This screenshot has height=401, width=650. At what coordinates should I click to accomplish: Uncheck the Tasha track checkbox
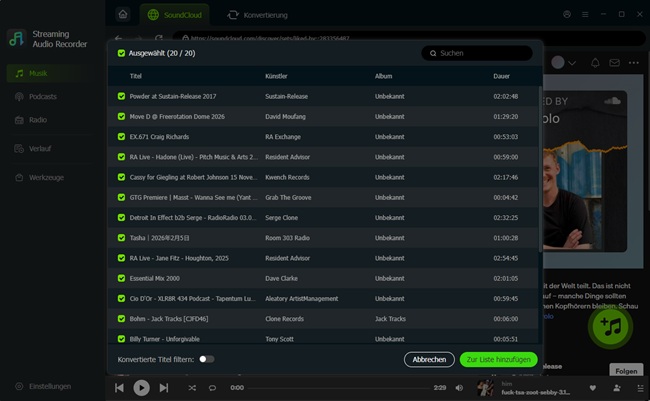pyautogui.click(x=121, y=238)
